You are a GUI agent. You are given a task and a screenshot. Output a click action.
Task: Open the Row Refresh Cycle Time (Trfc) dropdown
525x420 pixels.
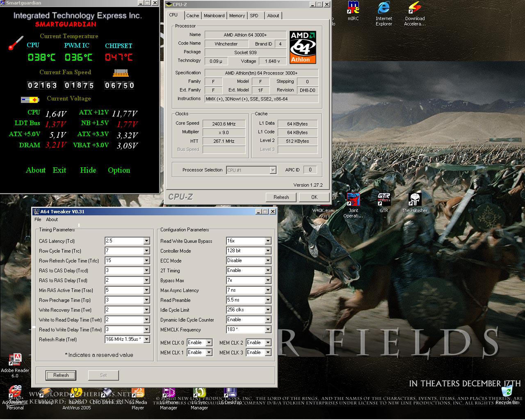(x=146, y=260)
